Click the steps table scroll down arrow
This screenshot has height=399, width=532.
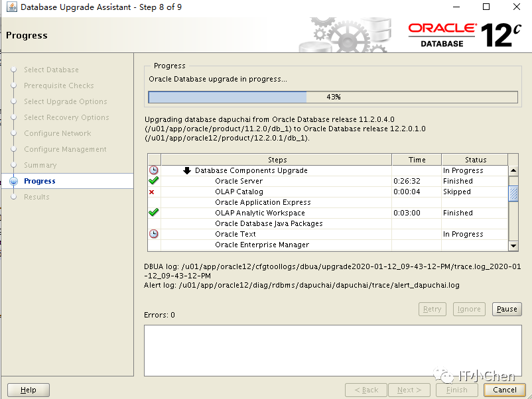[513, 246]
